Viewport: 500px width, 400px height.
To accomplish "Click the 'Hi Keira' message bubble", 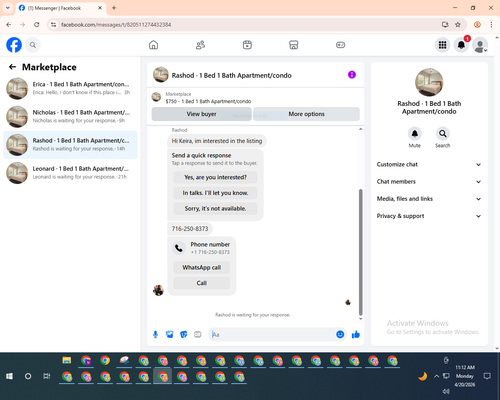I will pyautogui.click(x=217, y=141).
